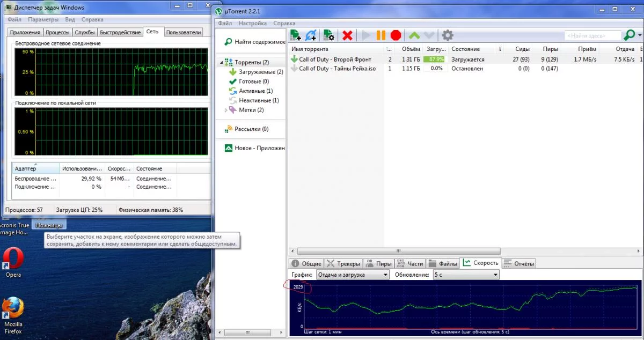Click the Create New Torrent icon
This screenshot has height=340, width=644.
(328, 35)
